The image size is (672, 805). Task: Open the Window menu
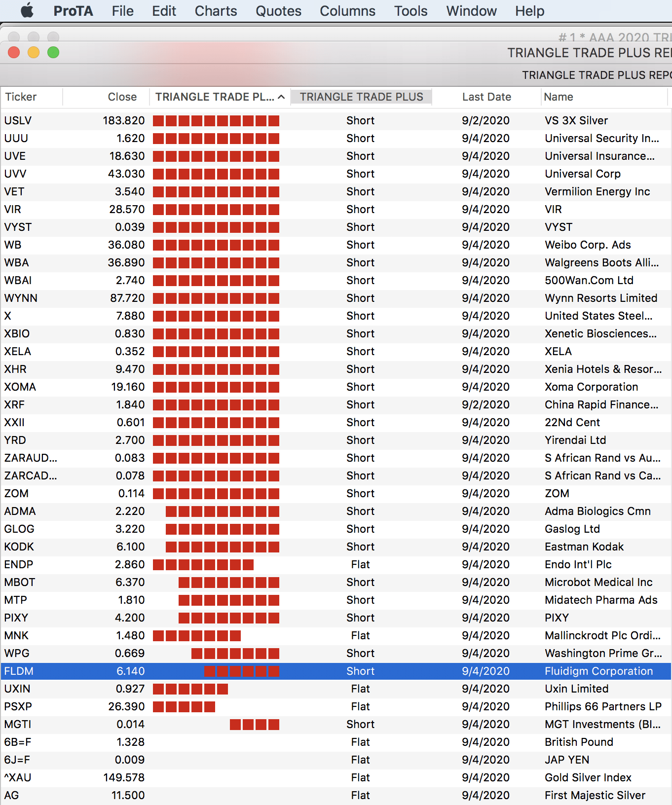click(x=471, y=11)
